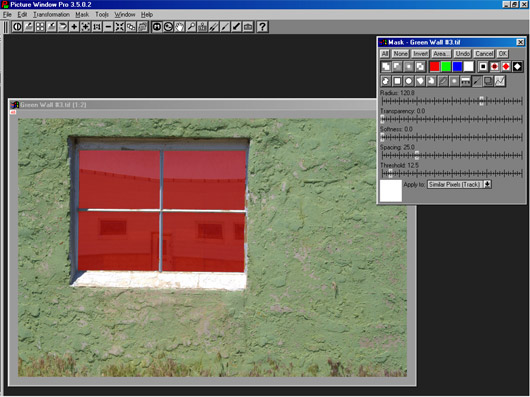Click the plain plus zoom-in toolbar icon
The height and width of the screenshot is (397, 530).
coord(74,27)
